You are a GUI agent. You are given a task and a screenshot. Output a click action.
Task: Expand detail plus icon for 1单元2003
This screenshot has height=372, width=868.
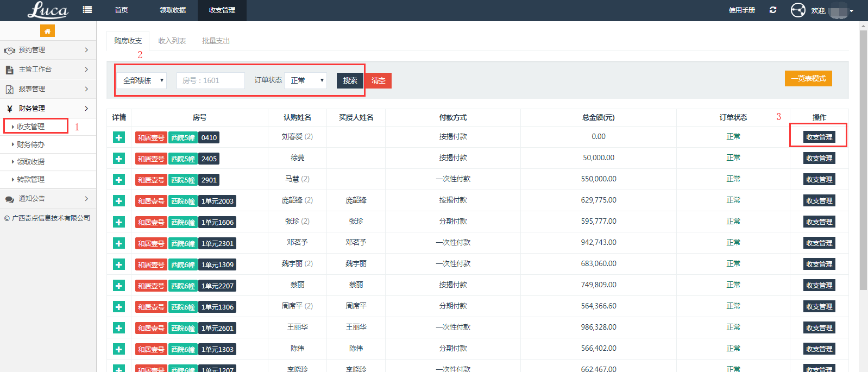pos(119,201)
